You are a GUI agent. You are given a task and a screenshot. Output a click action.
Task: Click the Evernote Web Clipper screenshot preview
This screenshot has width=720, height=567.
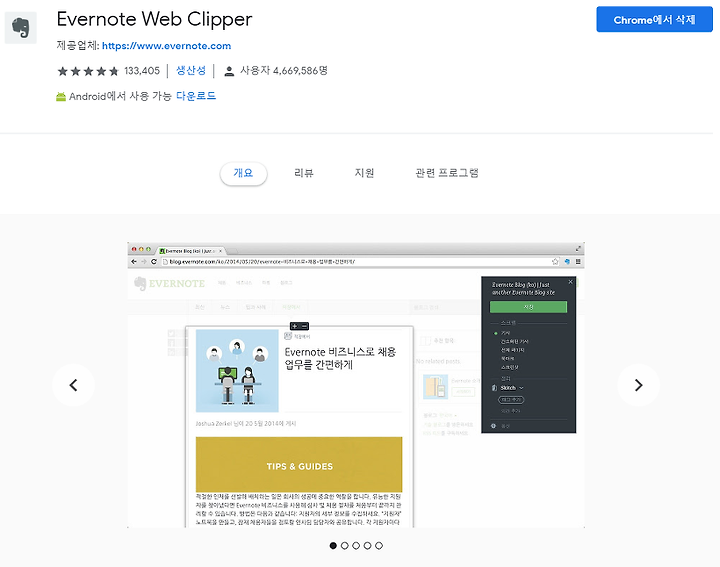point(356,385)
